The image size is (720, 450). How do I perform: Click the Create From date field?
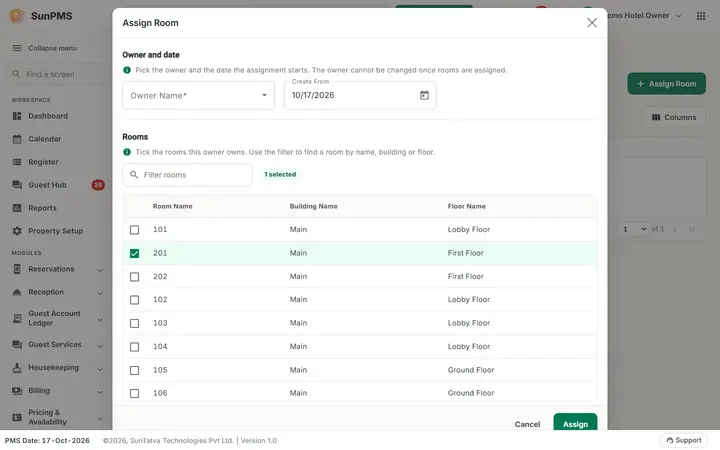click(x=360, y=96)
